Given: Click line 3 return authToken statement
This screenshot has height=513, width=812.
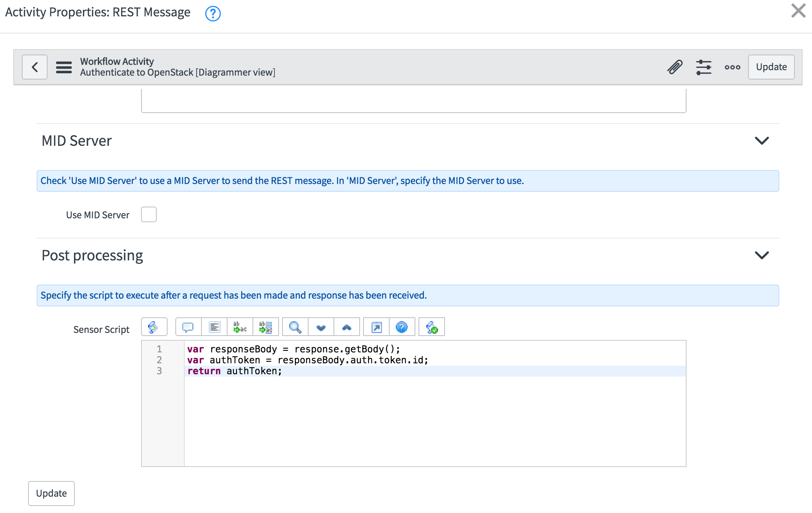Looking at the screenshot, I should point(235,371).
